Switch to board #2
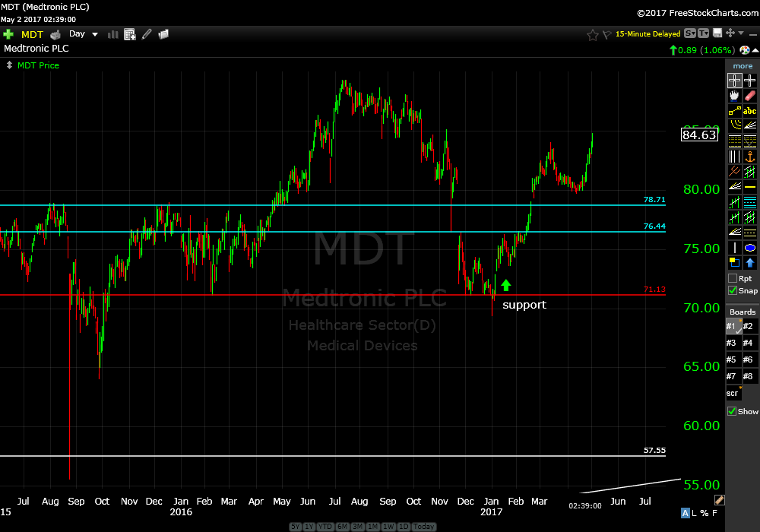Screen dimensions: 760x532 (749, 326)
